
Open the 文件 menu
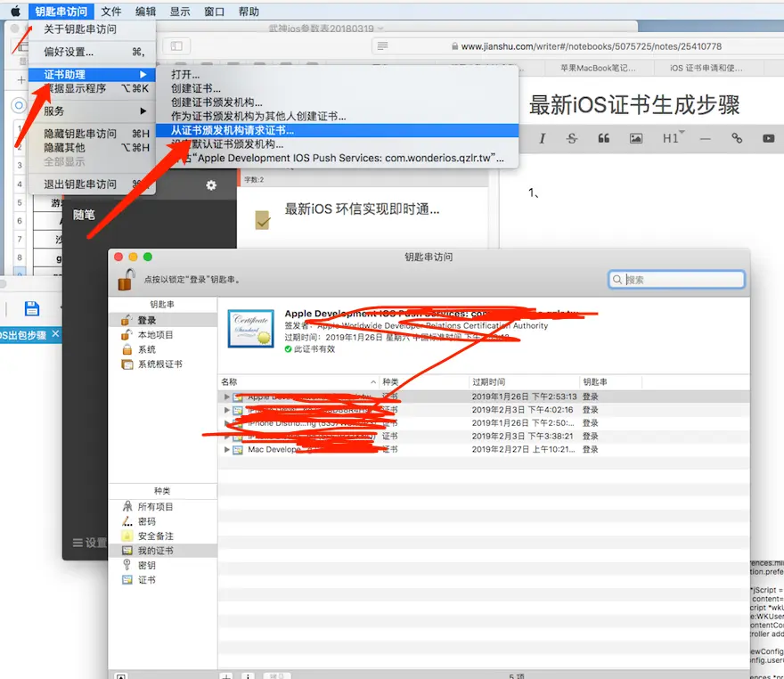pos(111,11)
